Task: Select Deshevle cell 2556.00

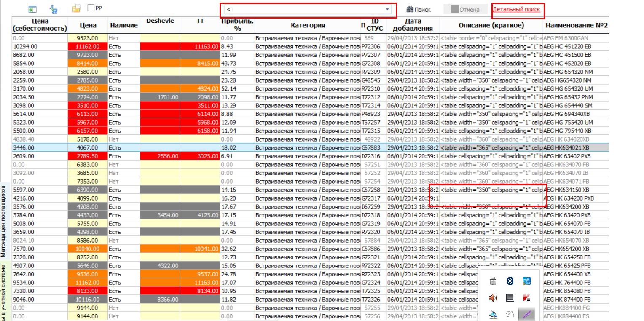Action: 160,156
